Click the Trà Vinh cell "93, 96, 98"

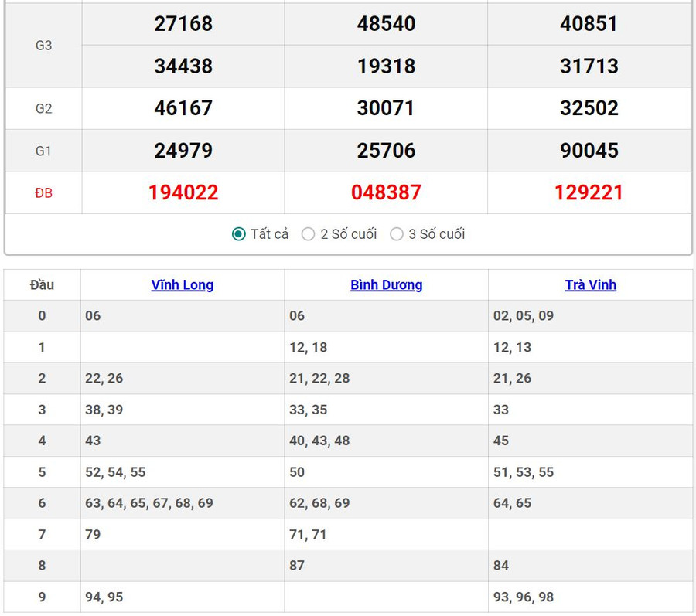(524, 597)
